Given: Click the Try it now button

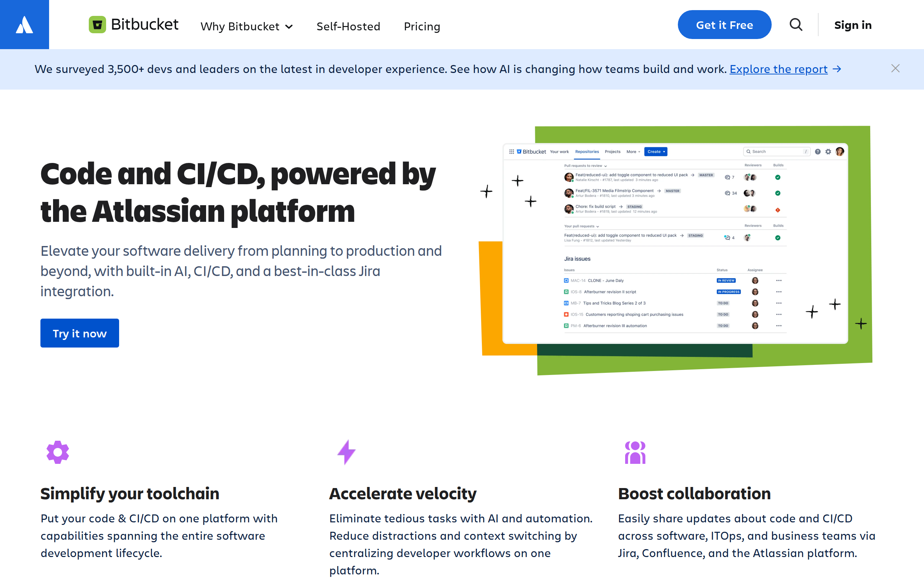Looking at the screenshot, I should 80,333.
